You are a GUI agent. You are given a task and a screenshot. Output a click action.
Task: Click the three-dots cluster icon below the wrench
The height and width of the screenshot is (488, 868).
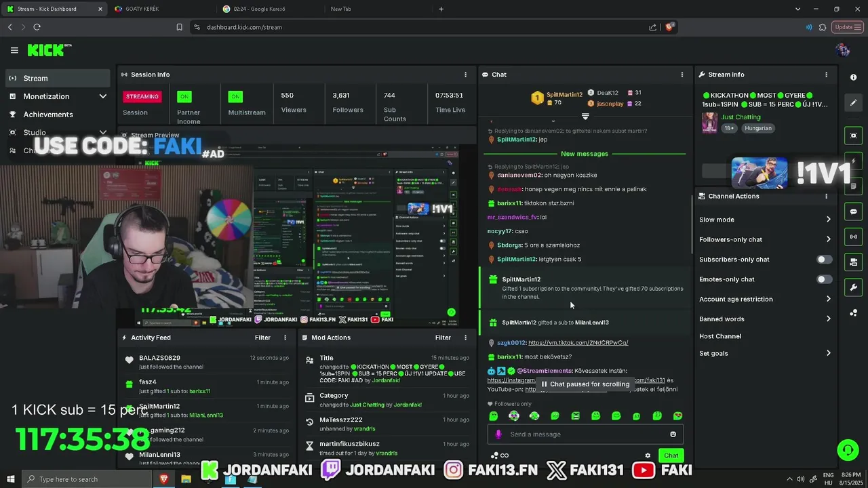coord(853,312)
